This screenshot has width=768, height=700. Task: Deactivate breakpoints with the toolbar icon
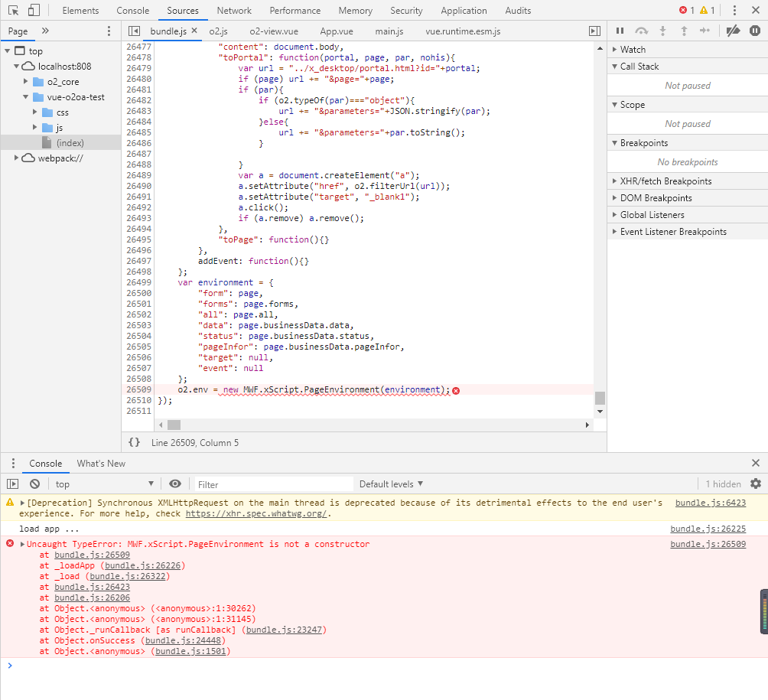click(734, 31)
